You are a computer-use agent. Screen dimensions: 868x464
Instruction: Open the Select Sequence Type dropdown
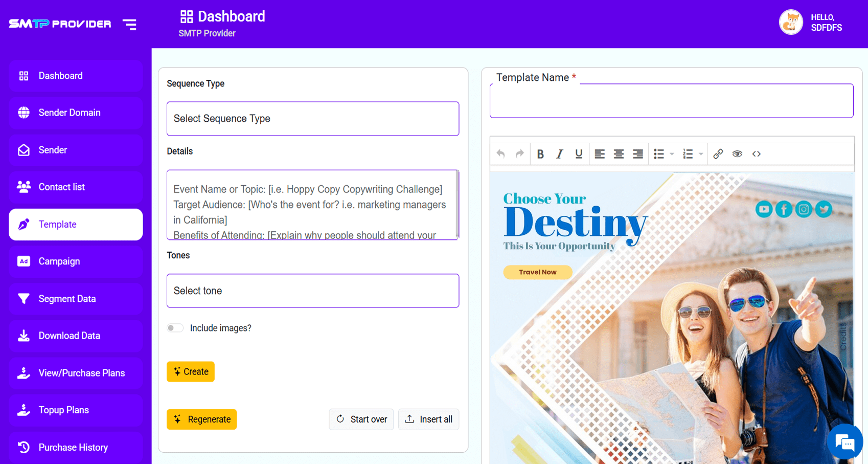pyautogui.click(x=313, y=119)
